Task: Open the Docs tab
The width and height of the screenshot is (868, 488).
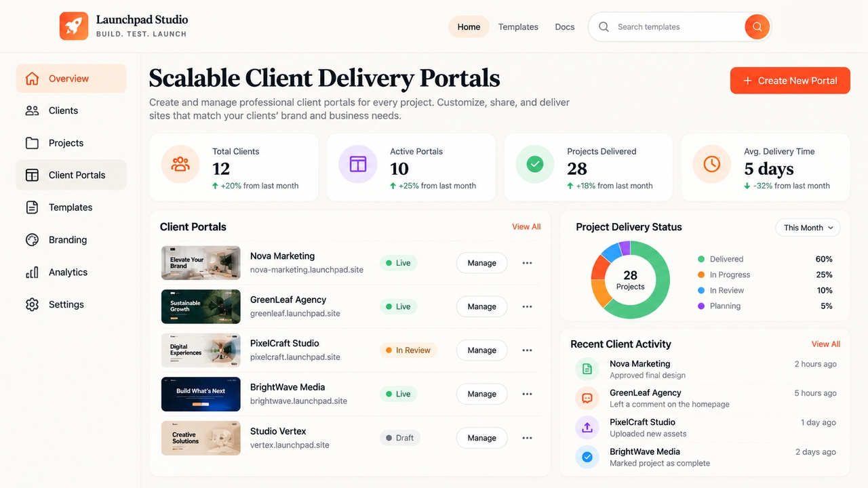Action: (x=565, y=27)
